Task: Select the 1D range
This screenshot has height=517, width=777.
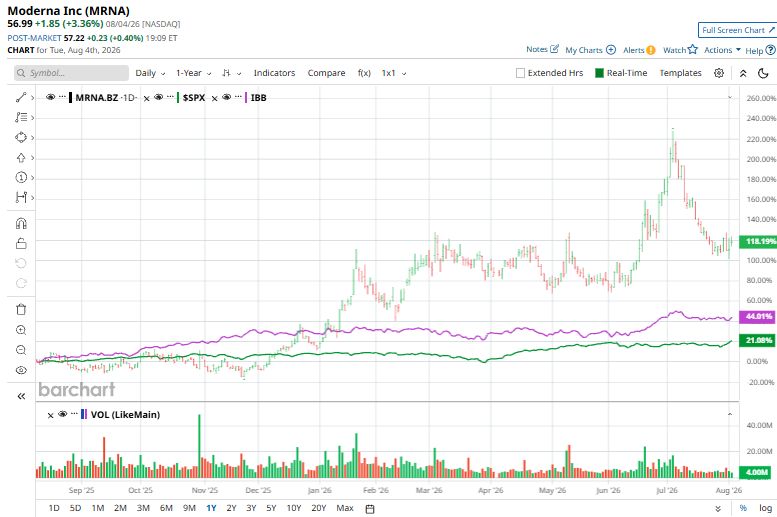Action: coord(54,508)
